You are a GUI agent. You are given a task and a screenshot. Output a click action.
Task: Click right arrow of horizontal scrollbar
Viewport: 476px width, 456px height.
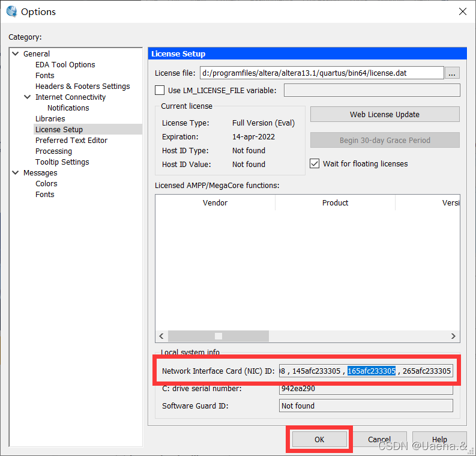[453, 336]
